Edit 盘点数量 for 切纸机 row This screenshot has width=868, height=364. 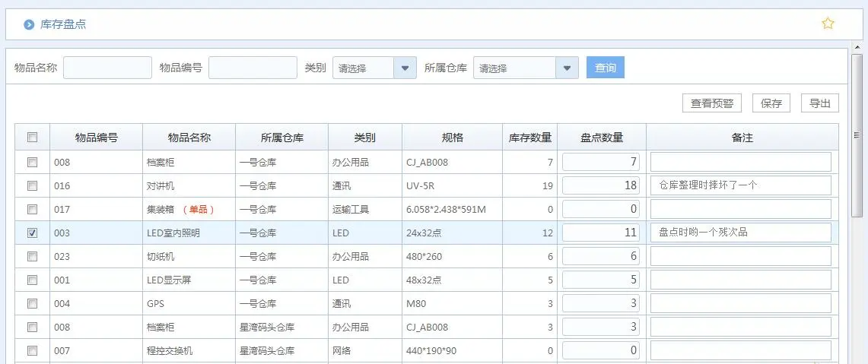click(x=601, y=256)
